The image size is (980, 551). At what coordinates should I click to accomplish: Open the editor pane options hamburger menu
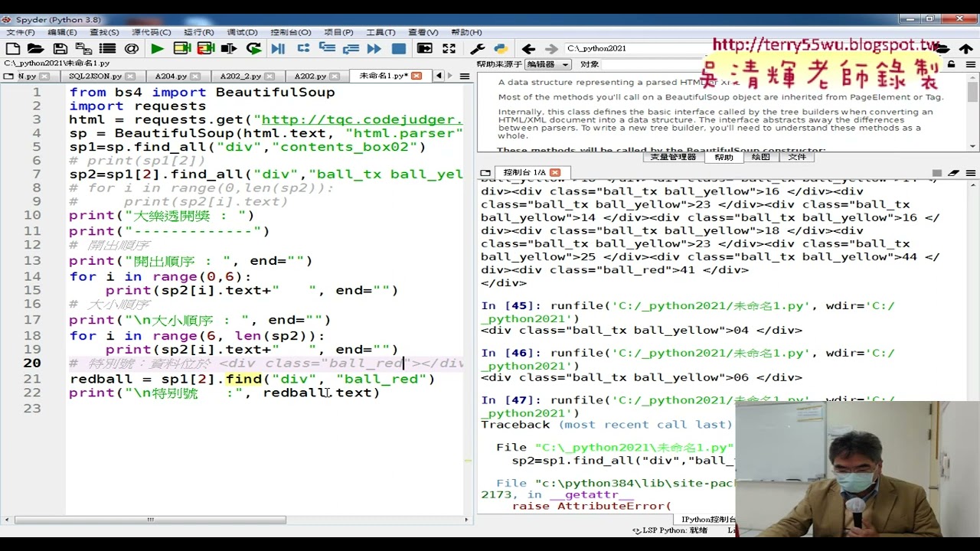pyautogui.click(x=464, y=76)
